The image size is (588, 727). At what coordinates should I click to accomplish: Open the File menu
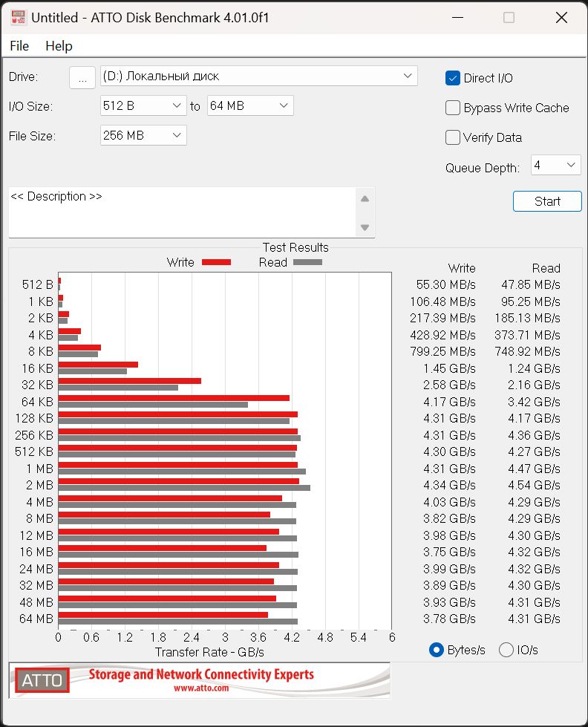[x=19, y=46]
